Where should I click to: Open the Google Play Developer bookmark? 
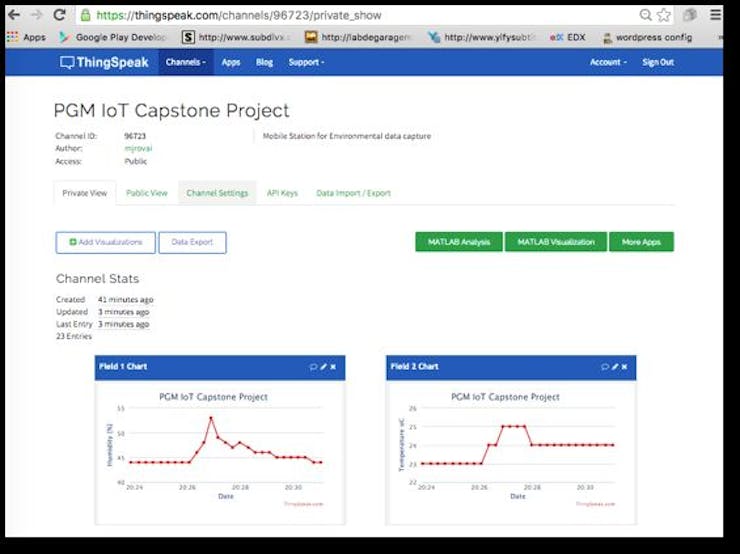click(x=113, y=37)
